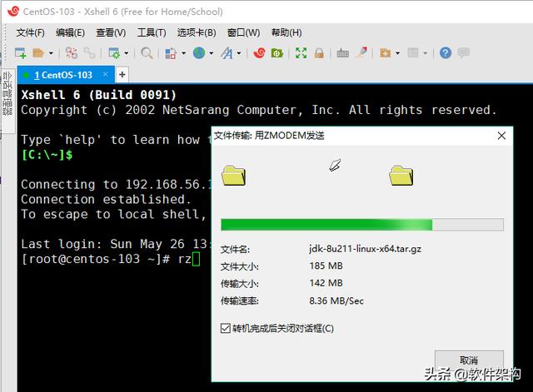Click the 'Connection established.' terminal line
533x392 pixels.
106,200
